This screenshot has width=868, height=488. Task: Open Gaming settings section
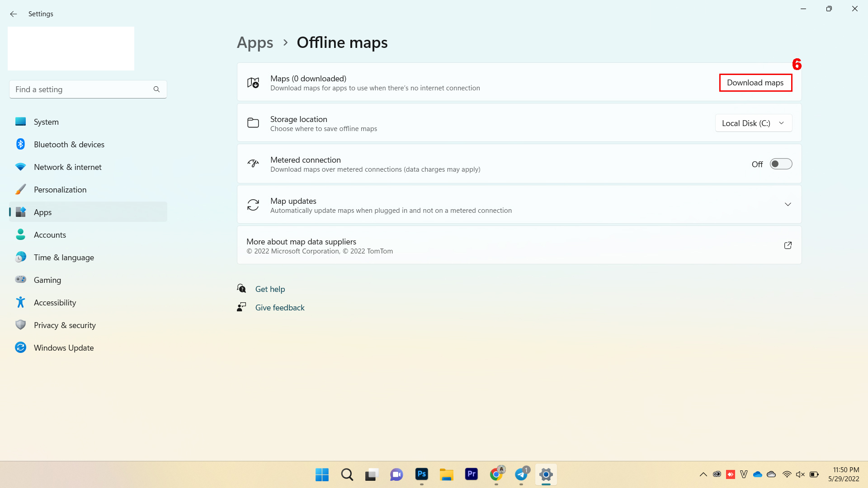(47, 279)
